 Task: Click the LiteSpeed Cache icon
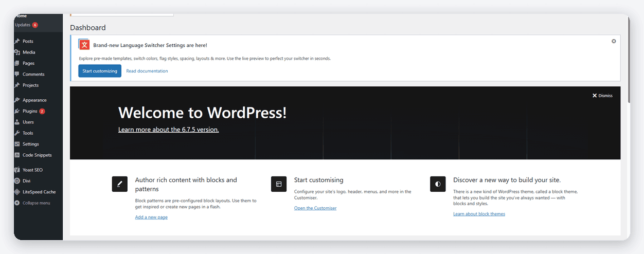17,192
